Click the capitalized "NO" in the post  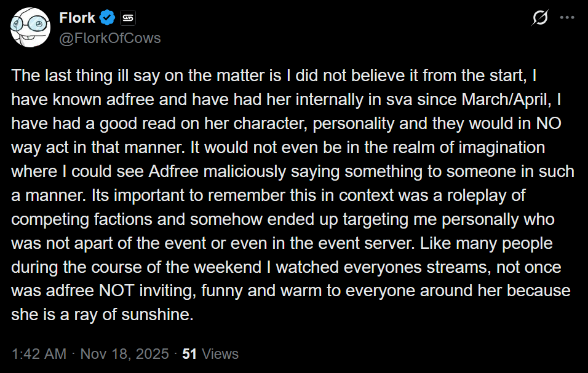tap(548, 124)
